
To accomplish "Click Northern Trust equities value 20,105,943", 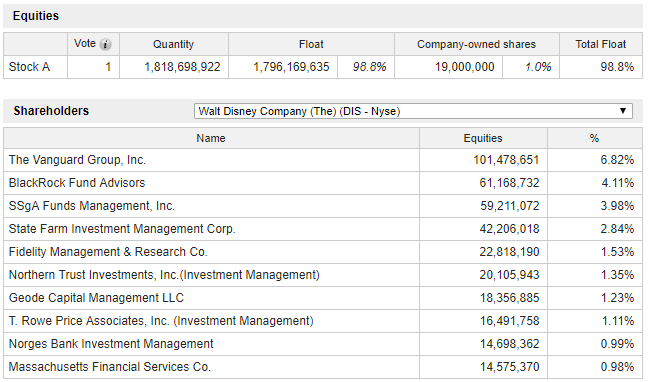I will 510,275.
